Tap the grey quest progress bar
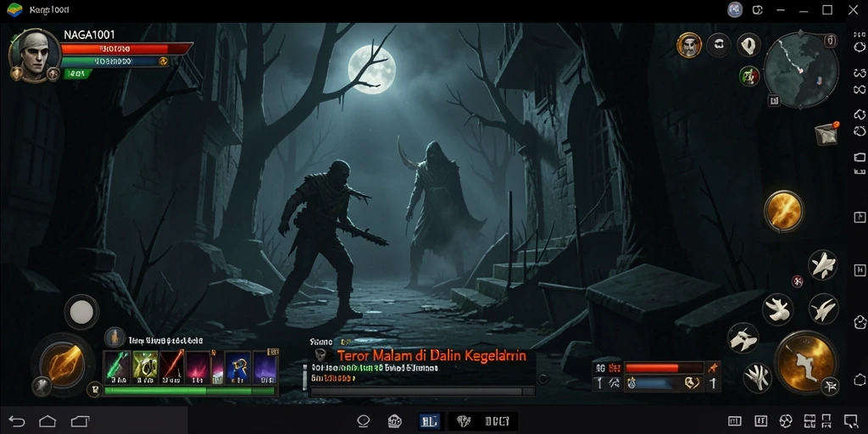The height and width of the screenshot is (434, 868). [x=422, y=392]
